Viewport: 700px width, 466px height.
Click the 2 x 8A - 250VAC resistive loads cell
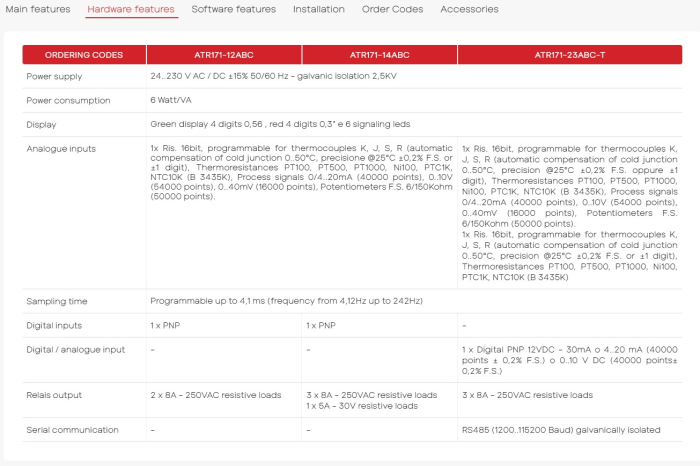click(x=216, y=395)
